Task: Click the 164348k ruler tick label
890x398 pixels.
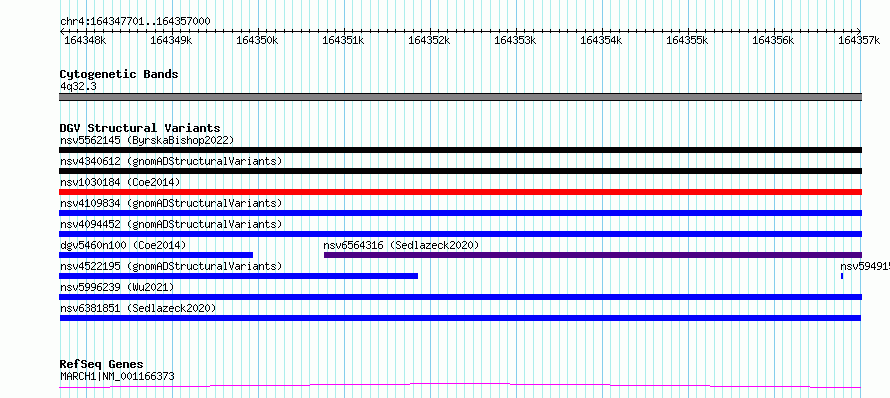Action: (85, 40)
